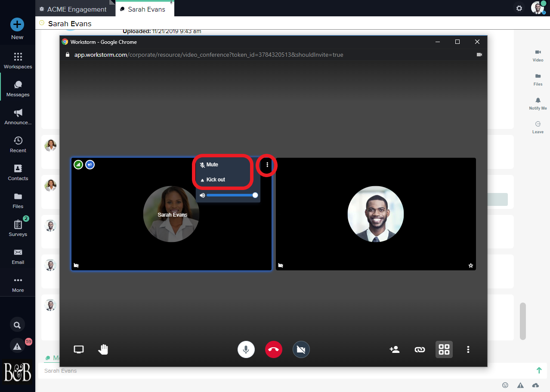Toggle the camera button

[301, 349]
